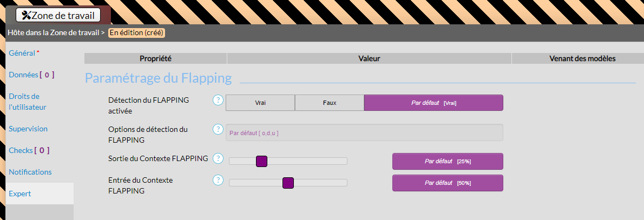Viewport: 644px width, 220px height.
Task: Reset Sortie du Contexte to Par défaut 25%
Action: click(448, 161)
